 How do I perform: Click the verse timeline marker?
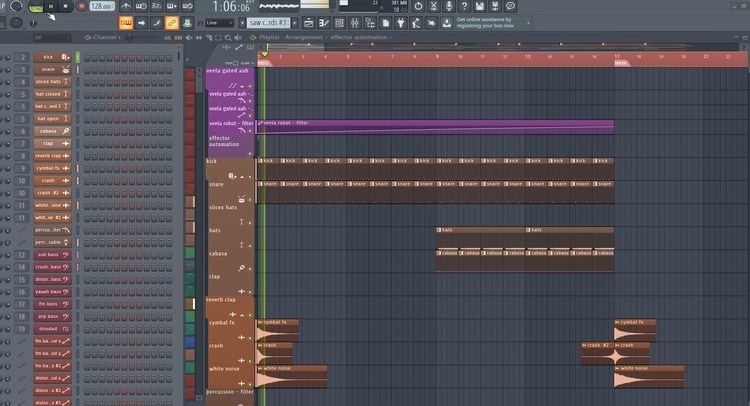click(x=621, y=63)
